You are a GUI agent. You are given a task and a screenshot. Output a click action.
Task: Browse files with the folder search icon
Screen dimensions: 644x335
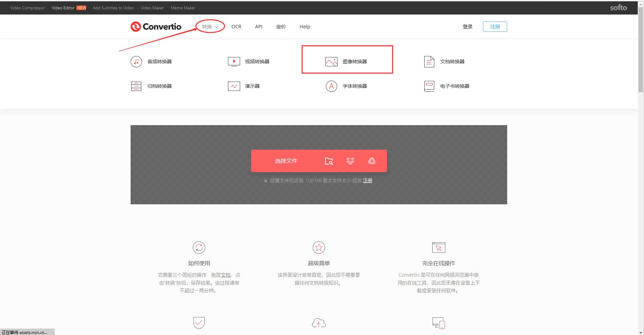pyautogui.click(x=329, y=161)
